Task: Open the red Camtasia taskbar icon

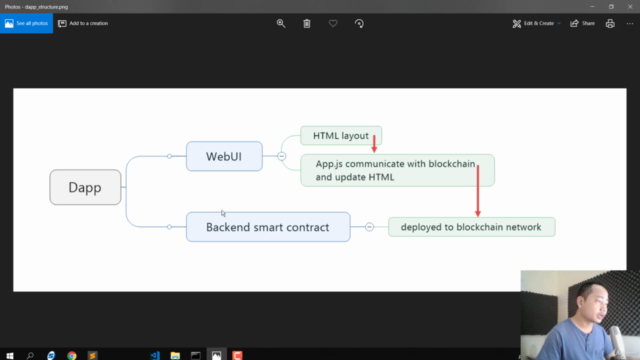Action: 237,356
